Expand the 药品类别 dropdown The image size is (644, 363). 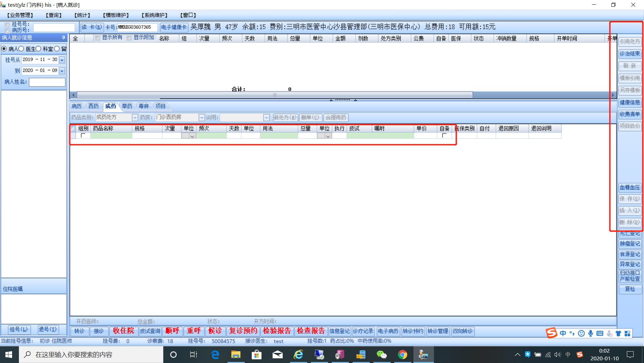[135, 118]
